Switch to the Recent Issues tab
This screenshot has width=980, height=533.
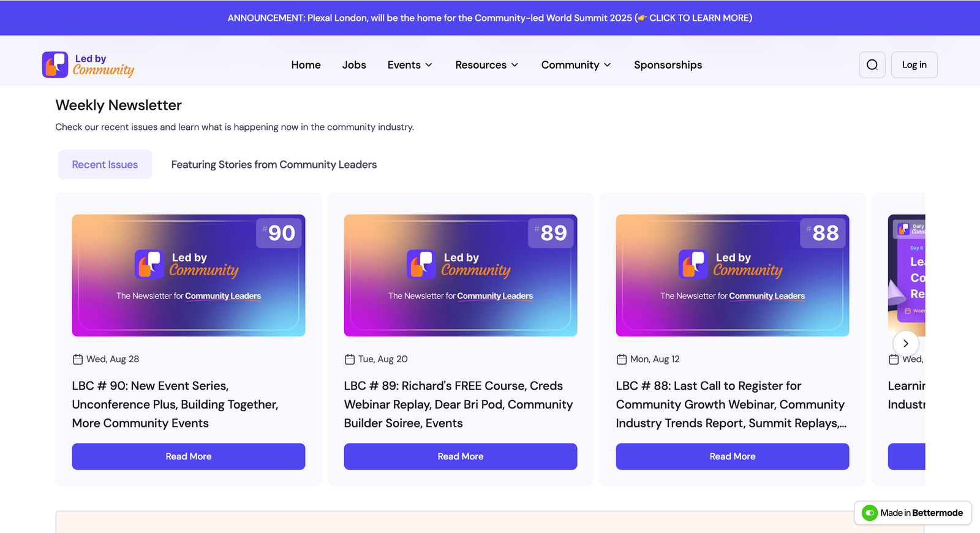[x=105, y=165]
